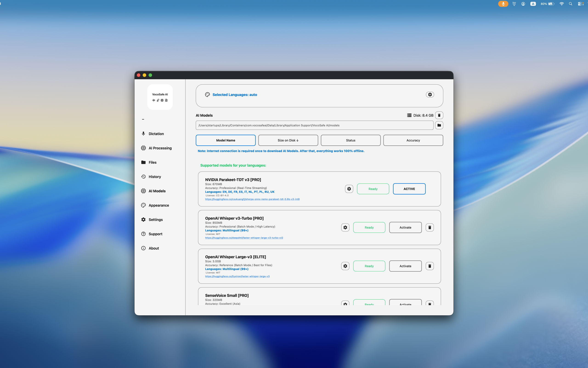The width and height of the screenshot is (588, 368).
Task: Open VocoSafe AI menu bar icon
Action: (x=514, y=4)
